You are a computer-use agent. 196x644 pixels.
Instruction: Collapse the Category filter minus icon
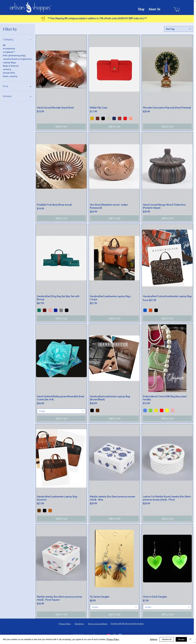pyautogui.click(x=30, y=40)
